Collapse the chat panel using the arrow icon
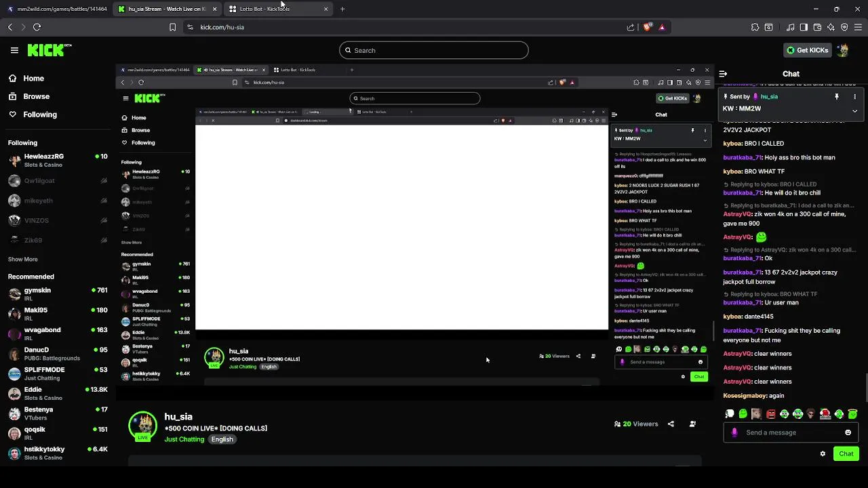This screenshot has height=488, width=868. [x=723, y=74]
